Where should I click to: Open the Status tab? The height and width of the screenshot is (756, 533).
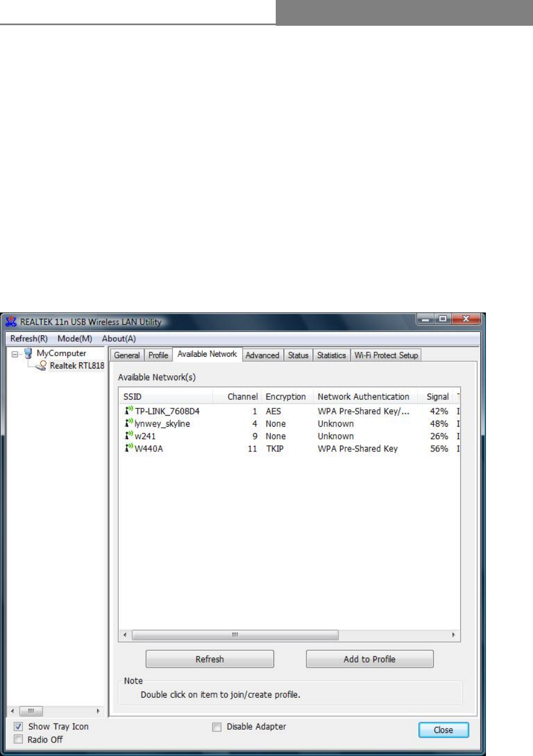pyautogui.click(x=298, y=355)
